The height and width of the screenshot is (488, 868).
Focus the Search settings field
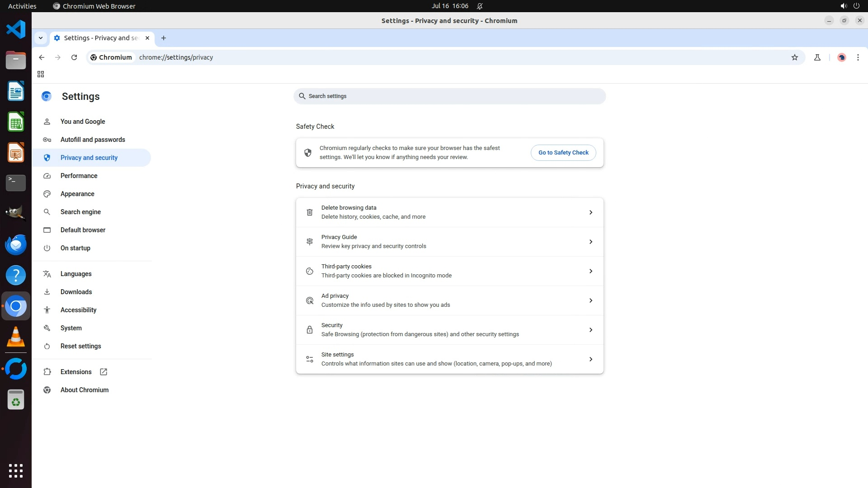pos(449,96)
